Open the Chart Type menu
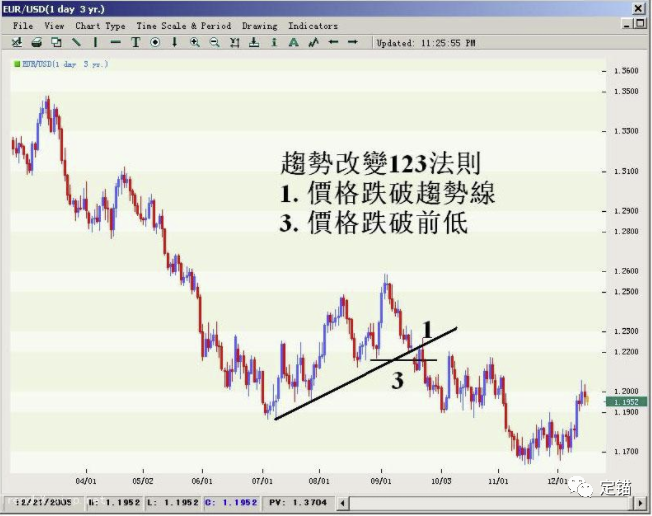The width and height of the screenshot is (652, 516). [x=100, y=26]
